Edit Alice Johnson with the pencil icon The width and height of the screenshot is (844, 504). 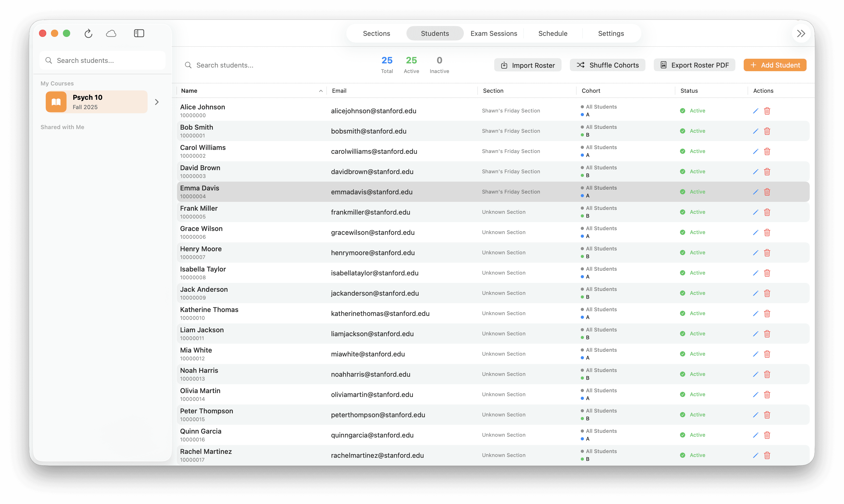755,111
